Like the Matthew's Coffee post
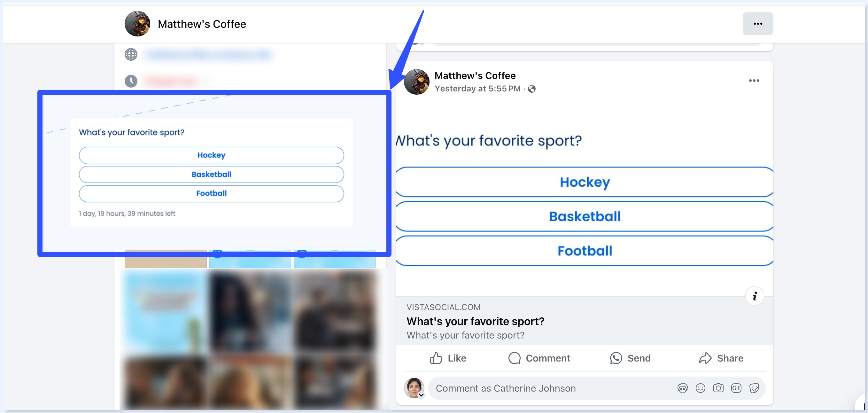This screenshot has height=413, width=868. [448, 358]
